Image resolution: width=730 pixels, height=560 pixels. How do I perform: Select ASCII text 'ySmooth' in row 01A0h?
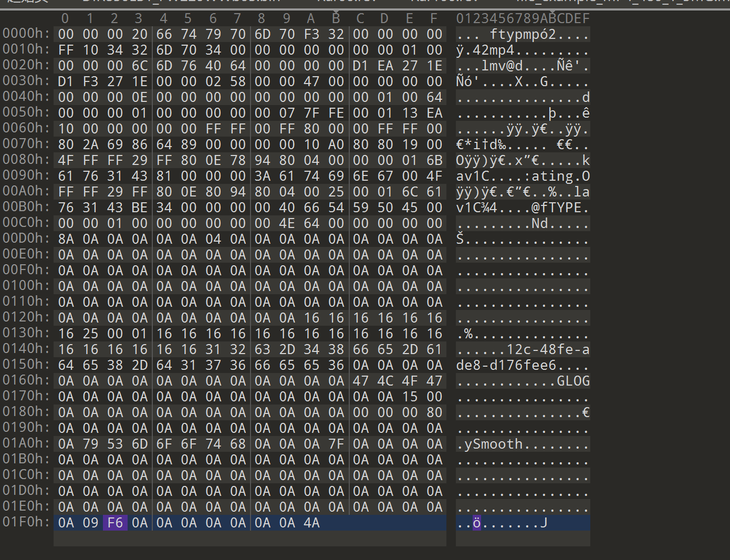pos(494,444)
